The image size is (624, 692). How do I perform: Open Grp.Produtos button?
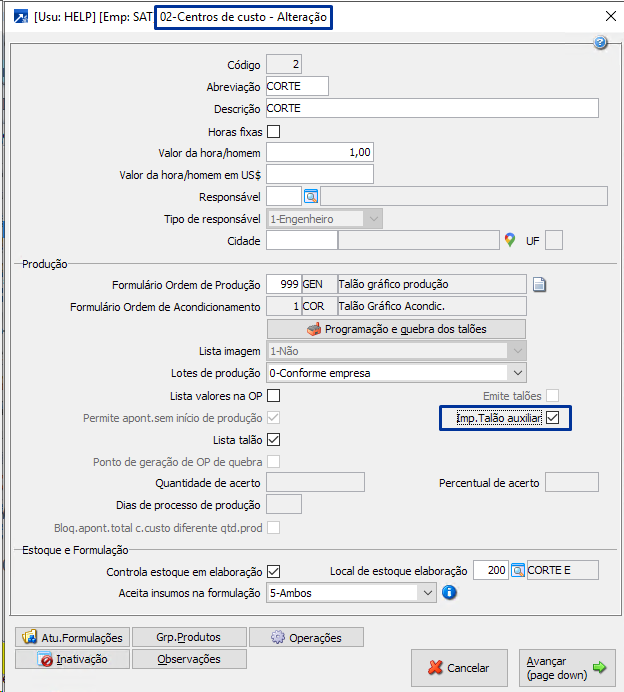click(x=189, y=637)
